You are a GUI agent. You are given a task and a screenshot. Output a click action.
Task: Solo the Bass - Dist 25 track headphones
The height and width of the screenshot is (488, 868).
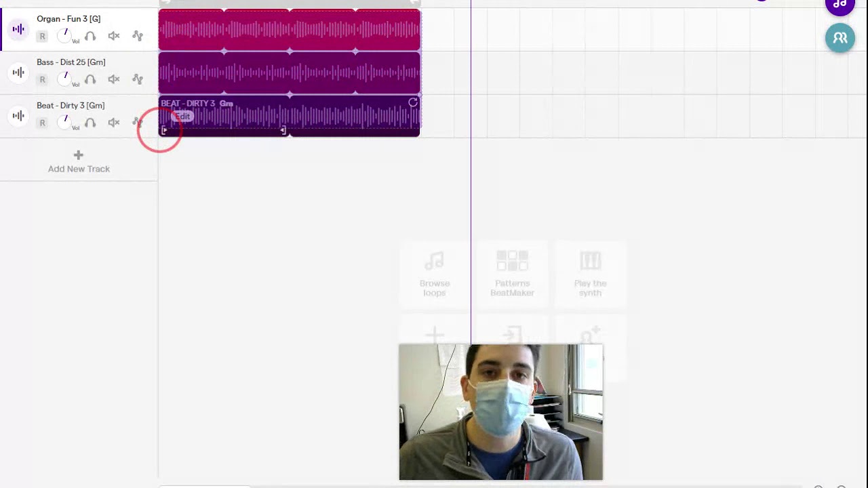pyautogui.click(x=90, y=79)
